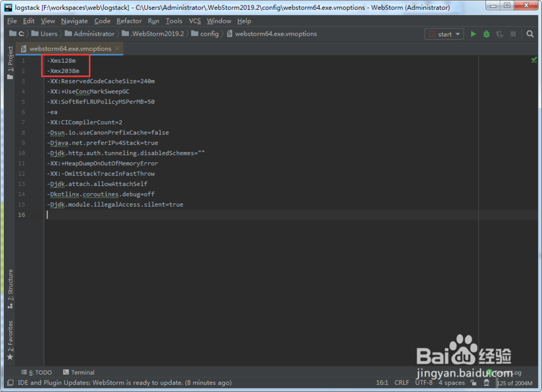Open the Tools menu

coord(174,21)
